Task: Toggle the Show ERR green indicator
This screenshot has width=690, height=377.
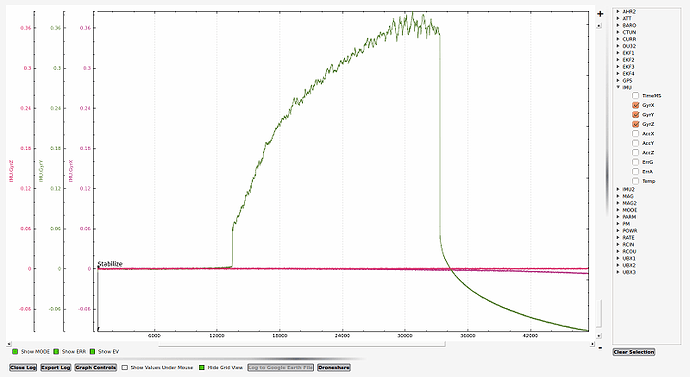Action: [x=56, y=351]
